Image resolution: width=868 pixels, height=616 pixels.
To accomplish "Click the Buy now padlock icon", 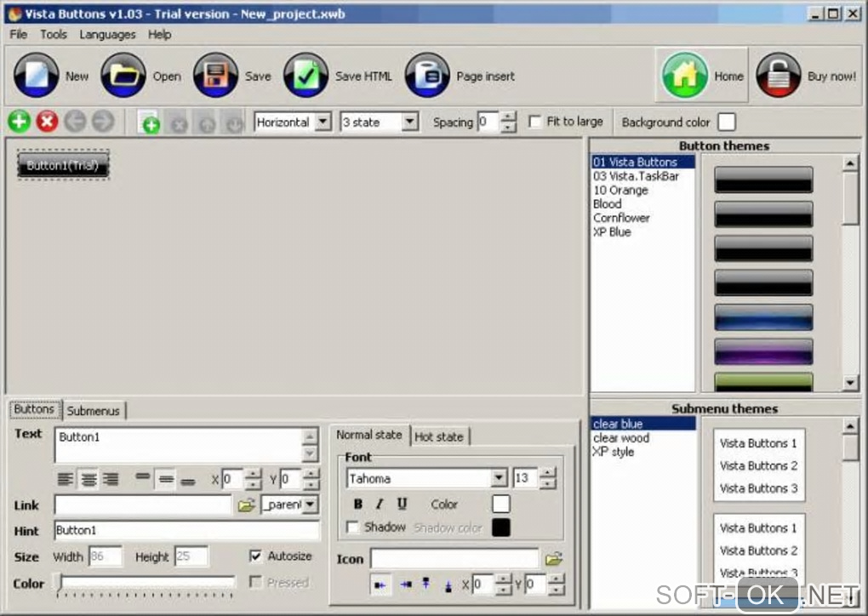I will coord(779,75).
